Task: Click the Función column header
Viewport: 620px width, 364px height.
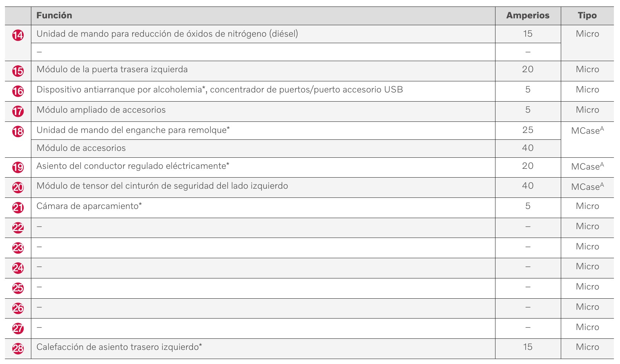Action: pos(54,16)
